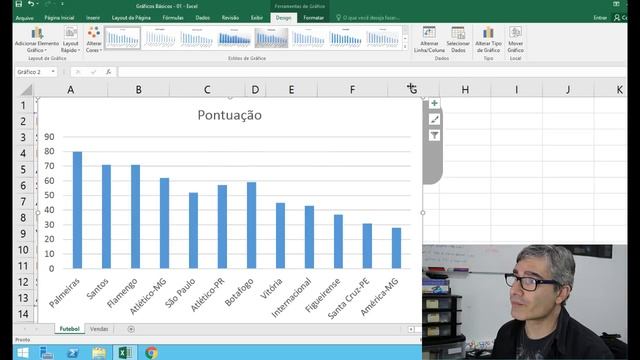Screen dimensions: 640x360
Task: Click the Save icon in title bar
Action: [19, 4]
